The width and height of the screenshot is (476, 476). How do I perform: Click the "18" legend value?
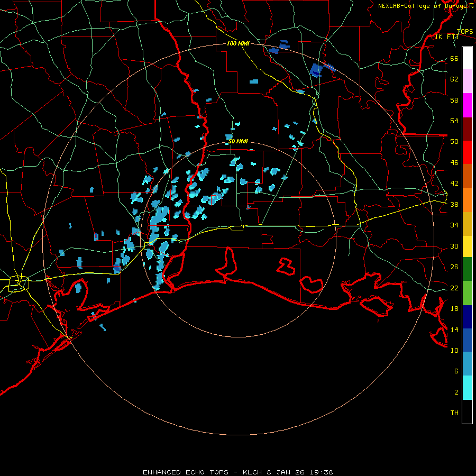pos(454,309)
